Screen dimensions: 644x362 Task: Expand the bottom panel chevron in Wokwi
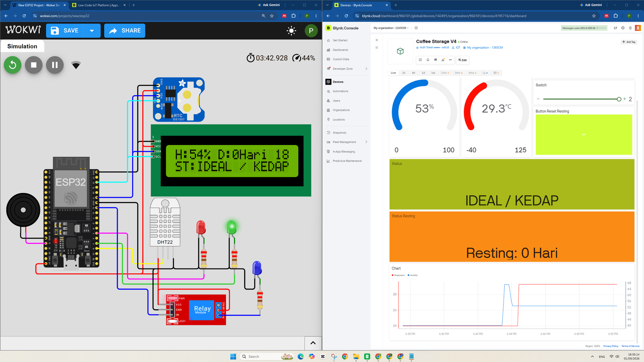(x=313, y=343)
